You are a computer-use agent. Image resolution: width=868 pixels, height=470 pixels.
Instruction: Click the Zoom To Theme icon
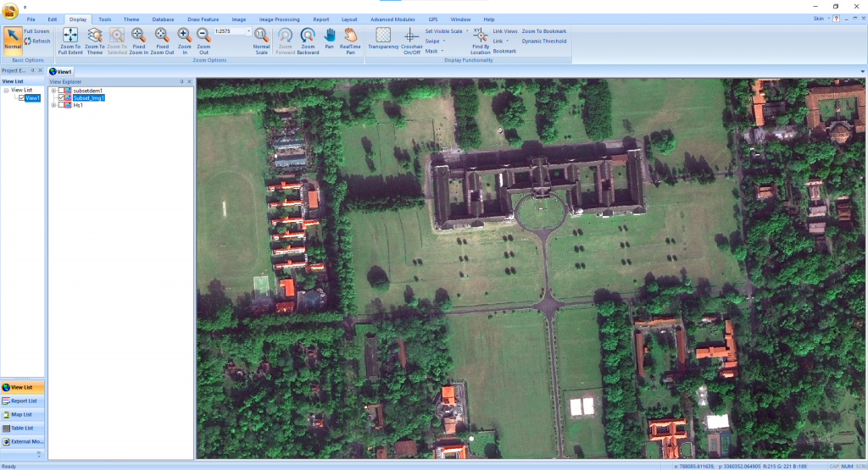(x=95, y=36)
